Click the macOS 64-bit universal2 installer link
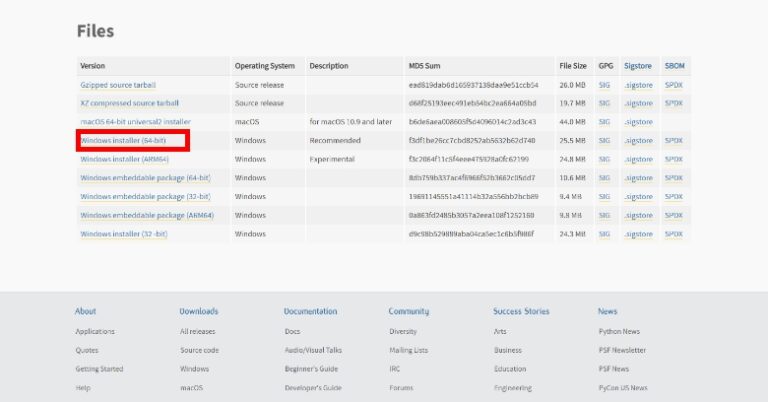The image size is (768, 402). click(x=134, y=122)
